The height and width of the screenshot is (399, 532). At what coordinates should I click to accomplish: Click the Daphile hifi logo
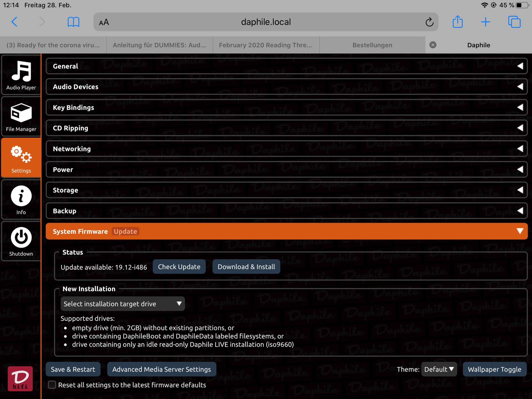pyautogui.click(x=20, y=378)
